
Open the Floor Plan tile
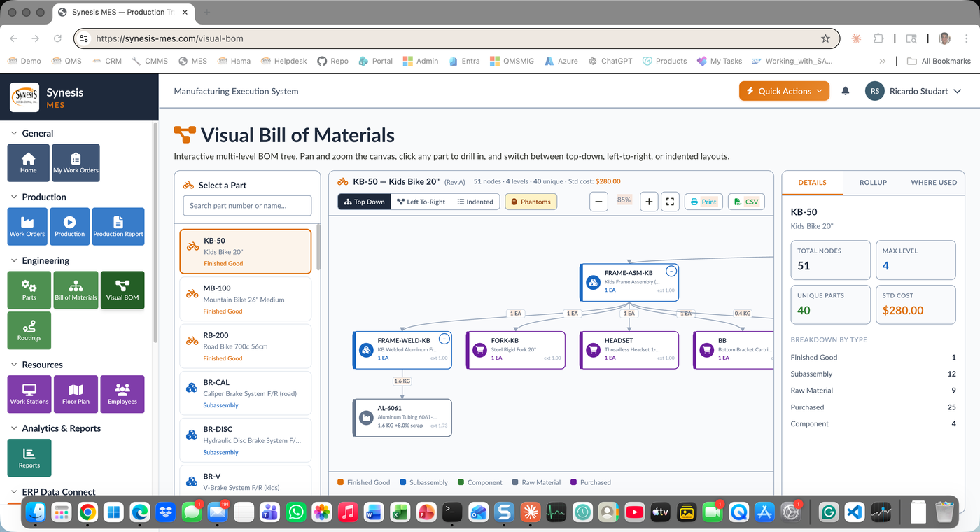click(x=76, y=394)
